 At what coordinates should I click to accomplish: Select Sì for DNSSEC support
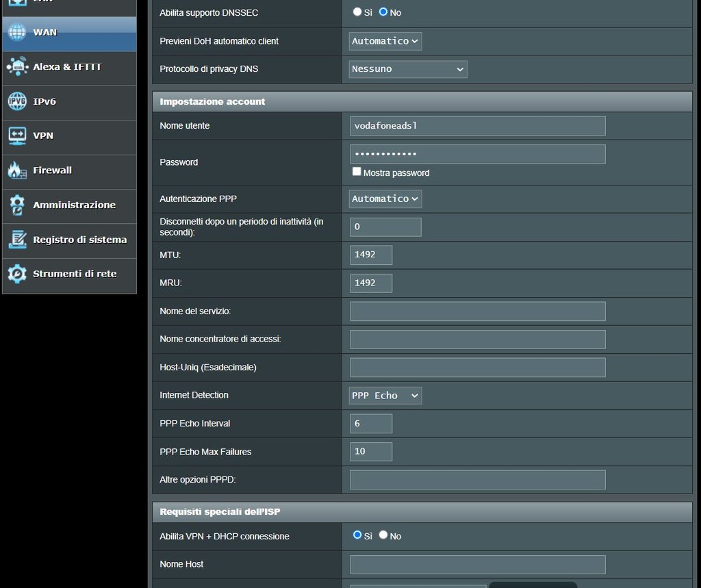point(357,12)
